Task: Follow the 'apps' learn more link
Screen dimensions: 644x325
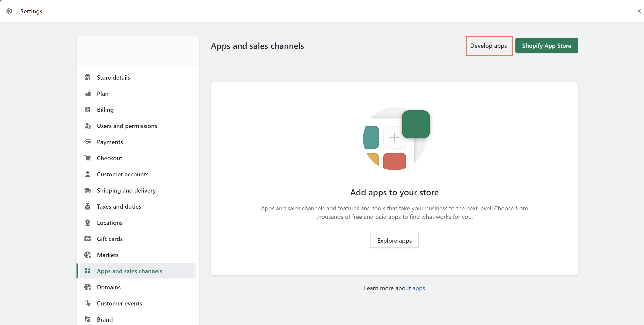Action: (418, 288)
